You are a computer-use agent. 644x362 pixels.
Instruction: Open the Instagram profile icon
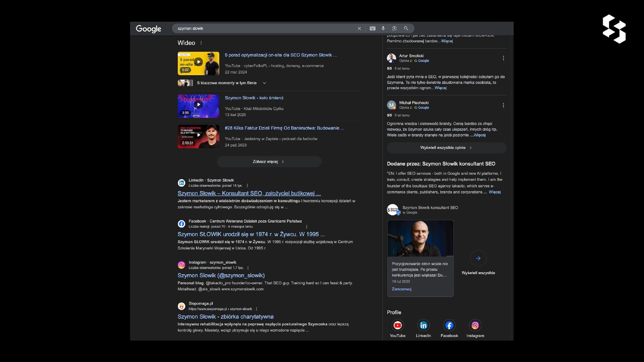475,325
